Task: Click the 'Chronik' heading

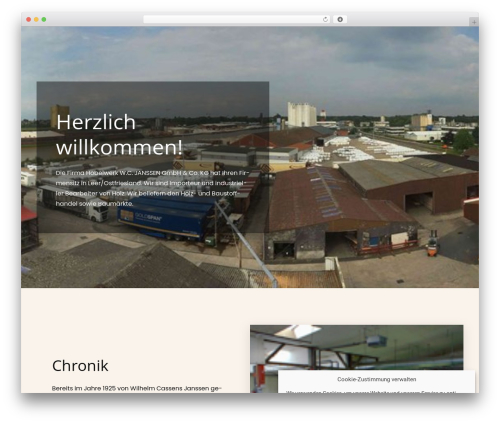Action: 80,366
